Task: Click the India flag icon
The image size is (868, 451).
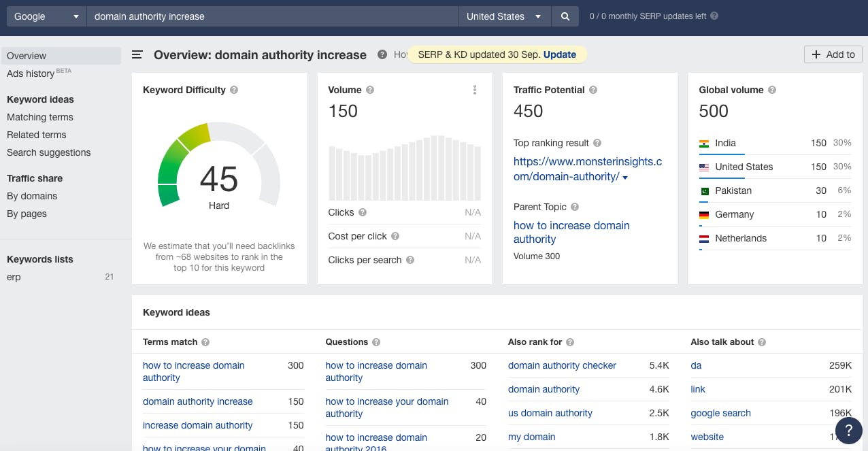Action: 704,143
